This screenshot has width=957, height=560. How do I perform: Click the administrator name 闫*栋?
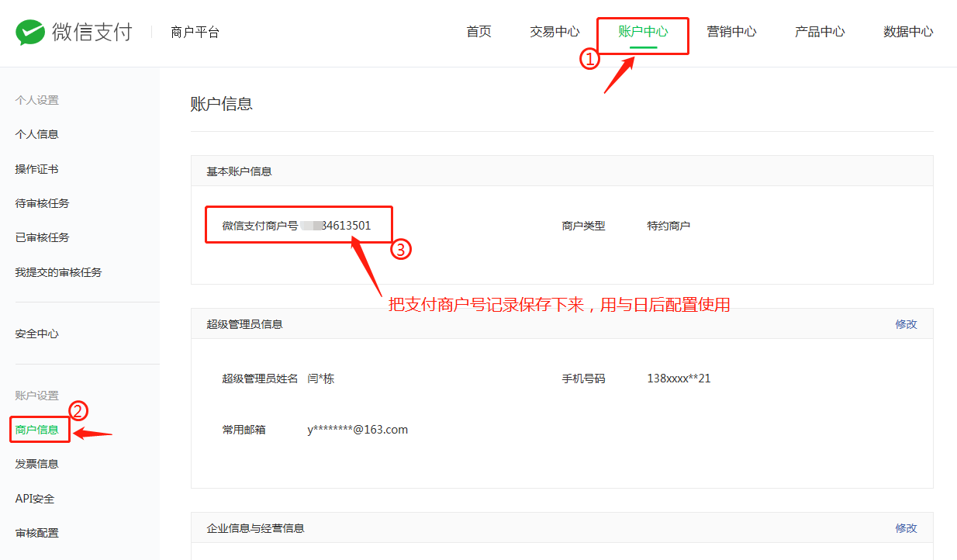[321, 379]
